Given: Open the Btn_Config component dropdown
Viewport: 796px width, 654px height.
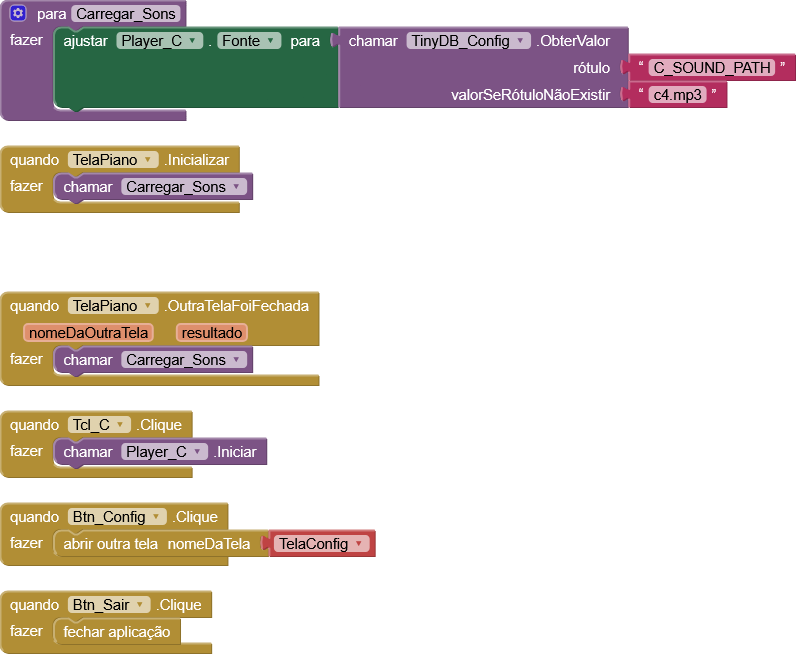Looking at the screenshot, I should (117, 517).
